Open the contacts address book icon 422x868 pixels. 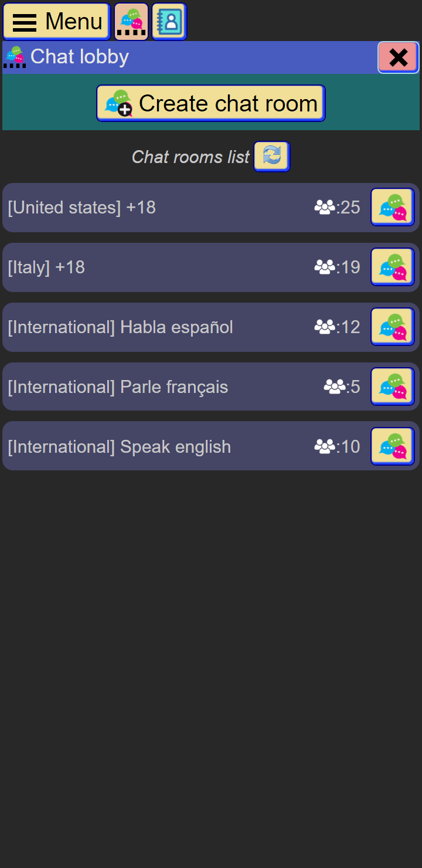(x=169, y=21)
